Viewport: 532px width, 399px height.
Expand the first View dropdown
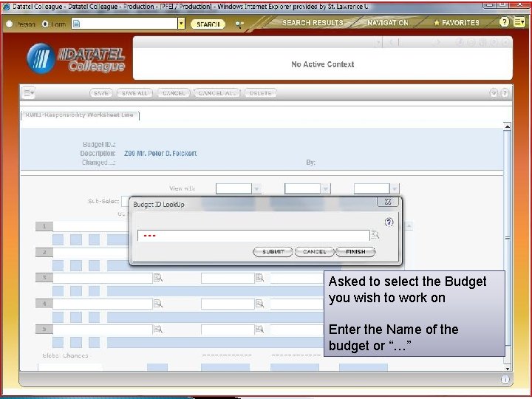pos(256,188)
